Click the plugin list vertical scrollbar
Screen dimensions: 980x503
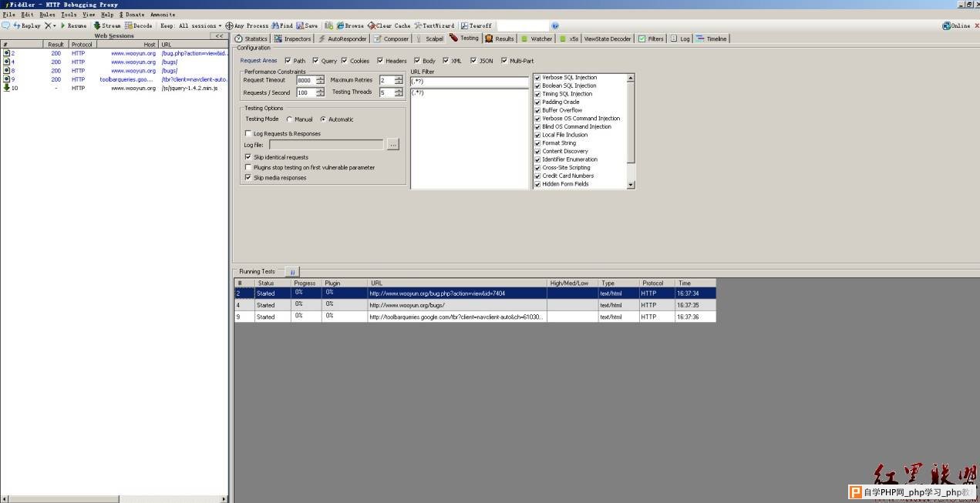coord(631,131)
